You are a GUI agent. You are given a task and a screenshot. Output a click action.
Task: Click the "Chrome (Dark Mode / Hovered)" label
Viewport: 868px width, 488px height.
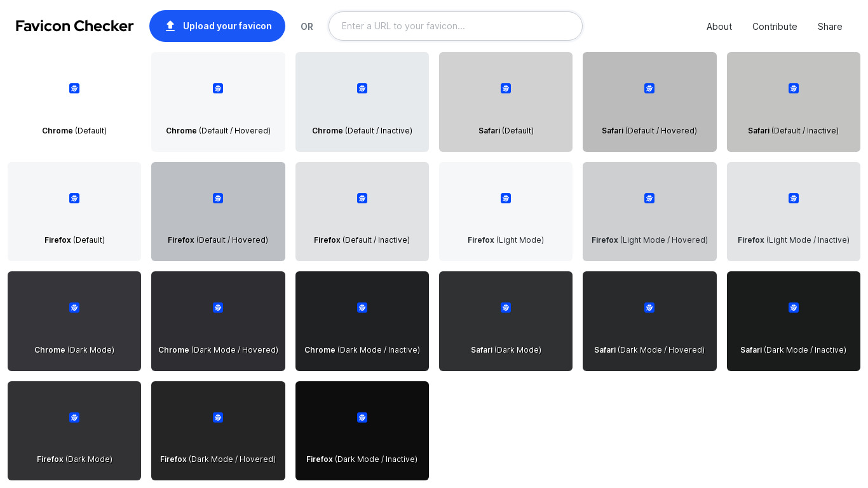pos(218,350)
